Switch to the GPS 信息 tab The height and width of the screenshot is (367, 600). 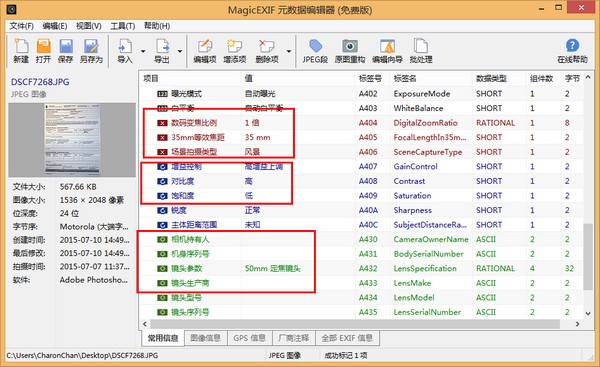pos(249,338)
